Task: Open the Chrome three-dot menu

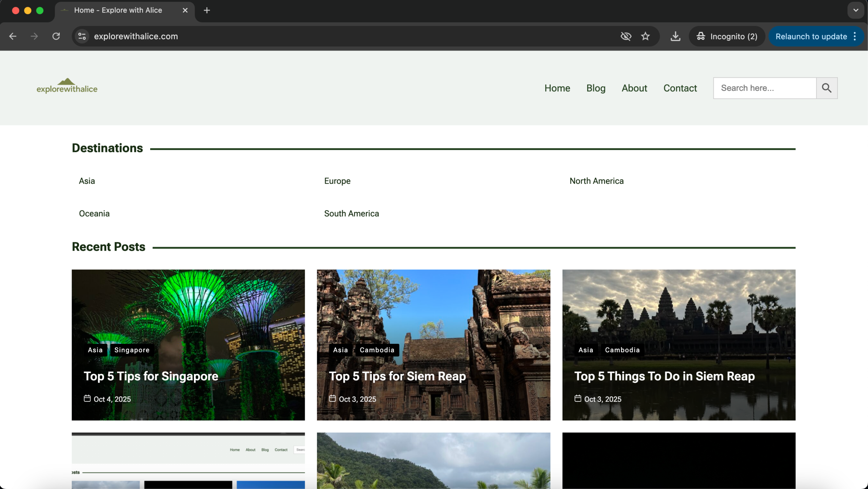Action: pyautogui.click(x=855, y=36)
